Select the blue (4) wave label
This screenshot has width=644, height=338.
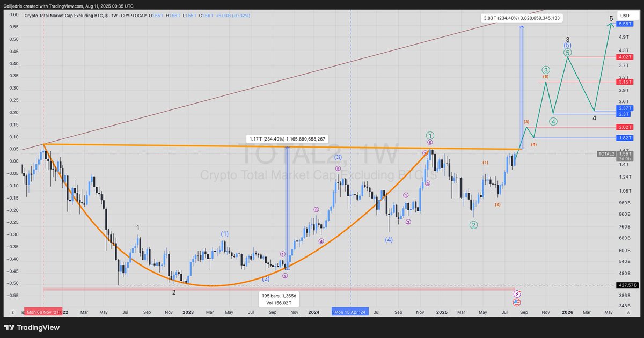[389, 240]
